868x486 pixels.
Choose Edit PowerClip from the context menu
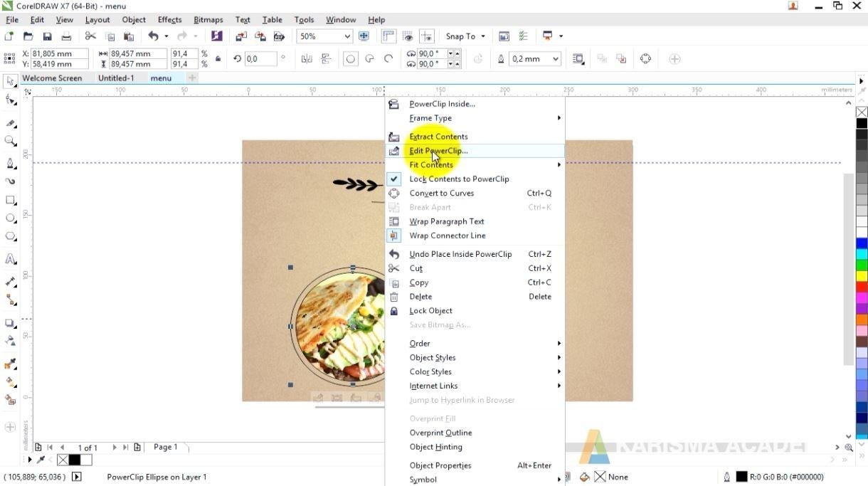point(438,151)
